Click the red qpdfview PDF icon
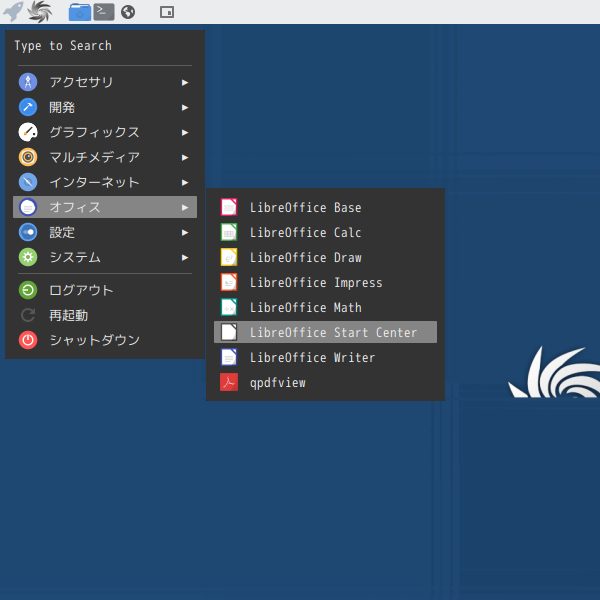Screen dimensions: 600x600 [229, 382]
